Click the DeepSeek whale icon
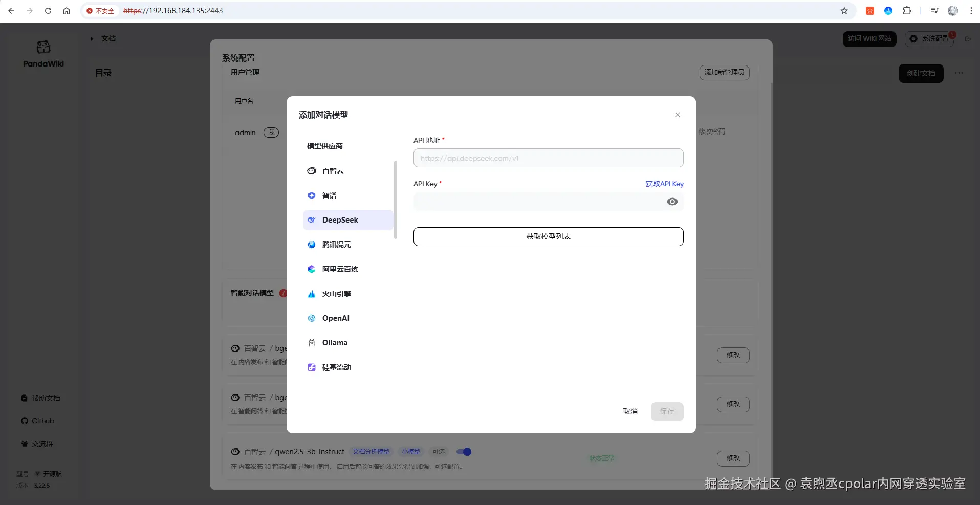This screenshot has height=505, width=980. click(x=312, y=220)
